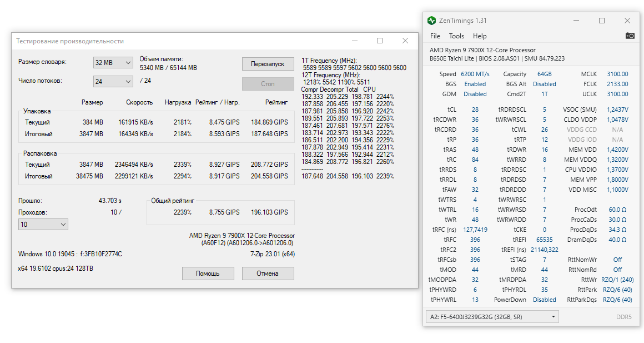Screen dimensions: 644x343
Task: Click the BGS Enabled value
Action: 475,84
